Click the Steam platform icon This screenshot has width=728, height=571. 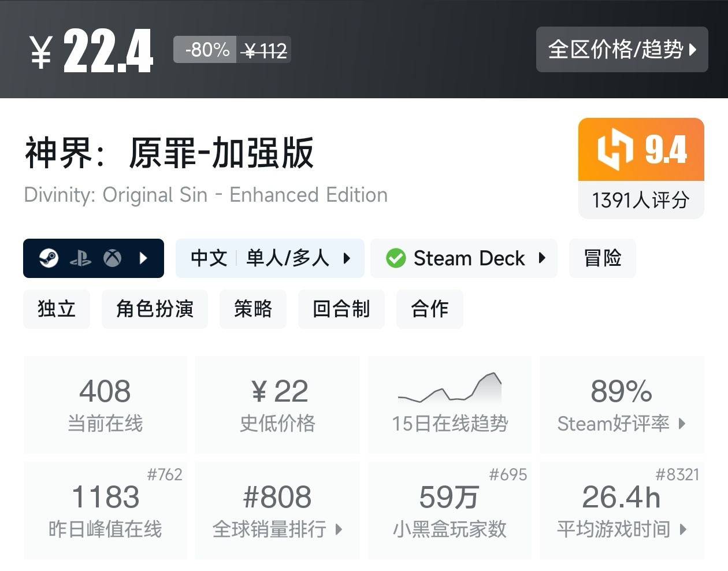pos(49,258)
